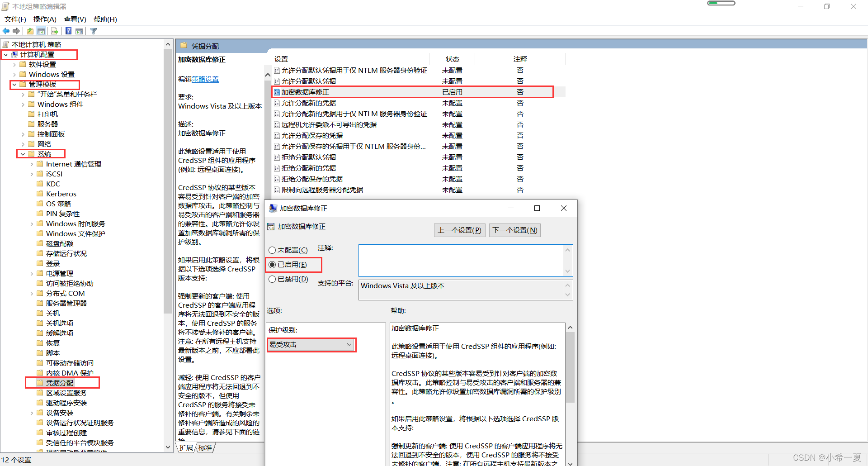The image size is (868, 466).
Task: Select the 区域设置服务 tree item
Action: click(66, 393)
